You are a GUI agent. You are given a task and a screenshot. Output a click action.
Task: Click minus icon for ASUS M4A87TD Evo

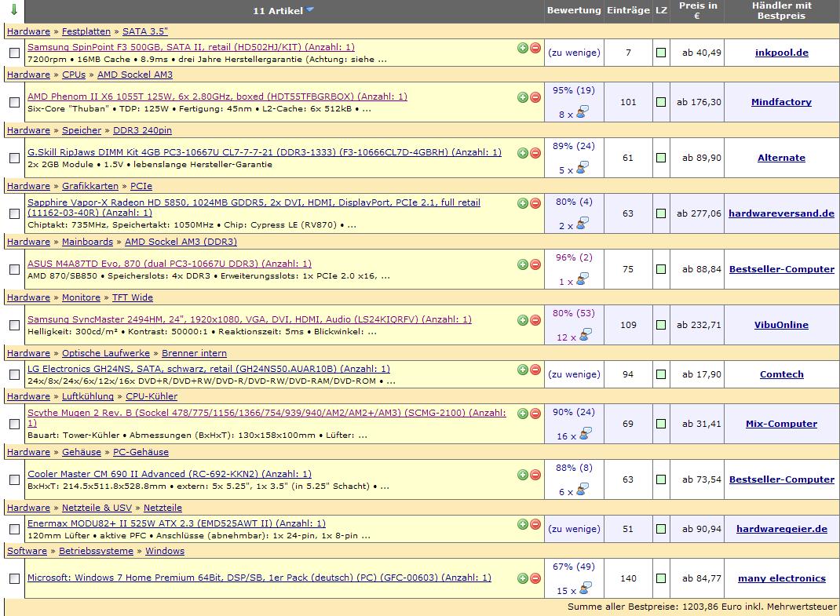(535, 264)
